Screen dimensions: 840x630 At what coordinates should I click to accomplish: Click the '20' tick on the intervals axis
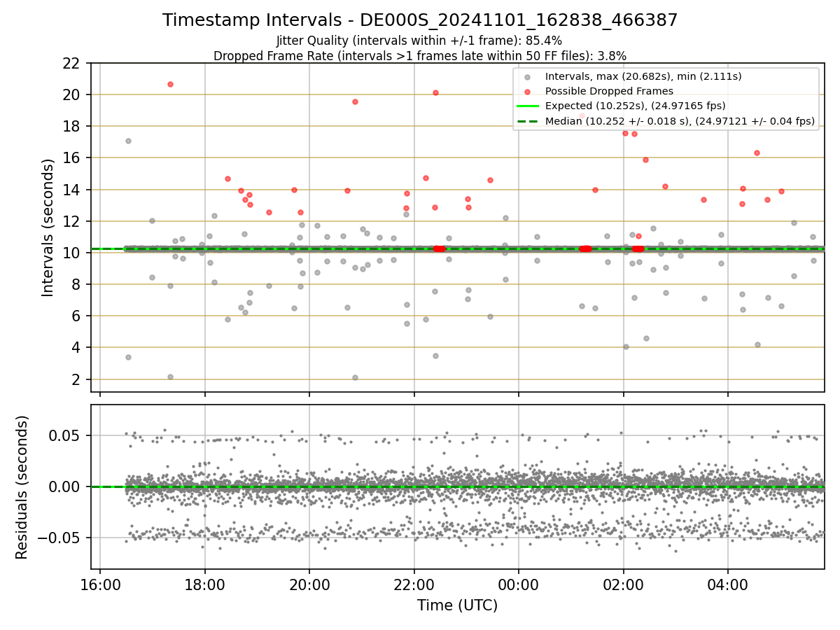click(71, 94)
